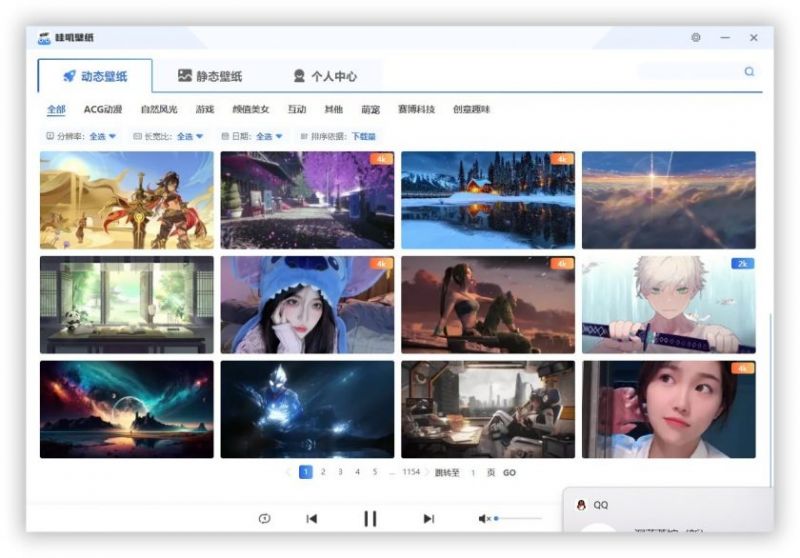This screenshot has height=558, width=800.
Task: Open the 个人中心 tab
Action: (325, 76)
